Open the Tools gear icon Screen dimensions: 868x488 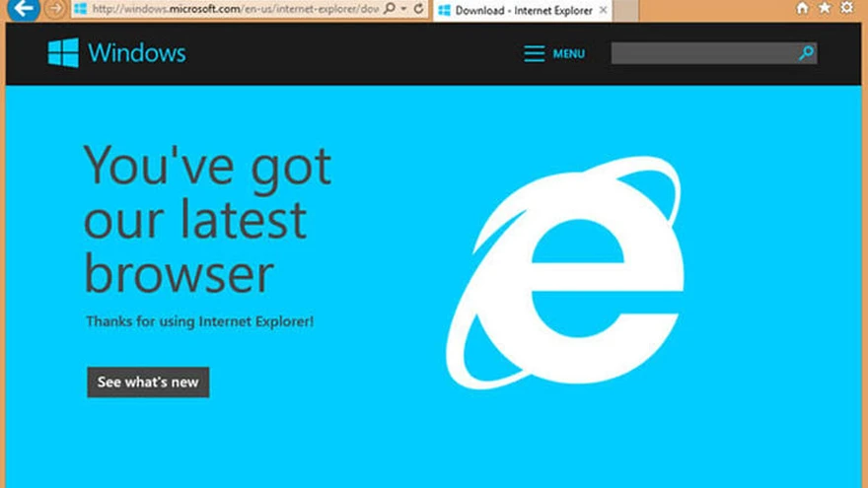847,8
